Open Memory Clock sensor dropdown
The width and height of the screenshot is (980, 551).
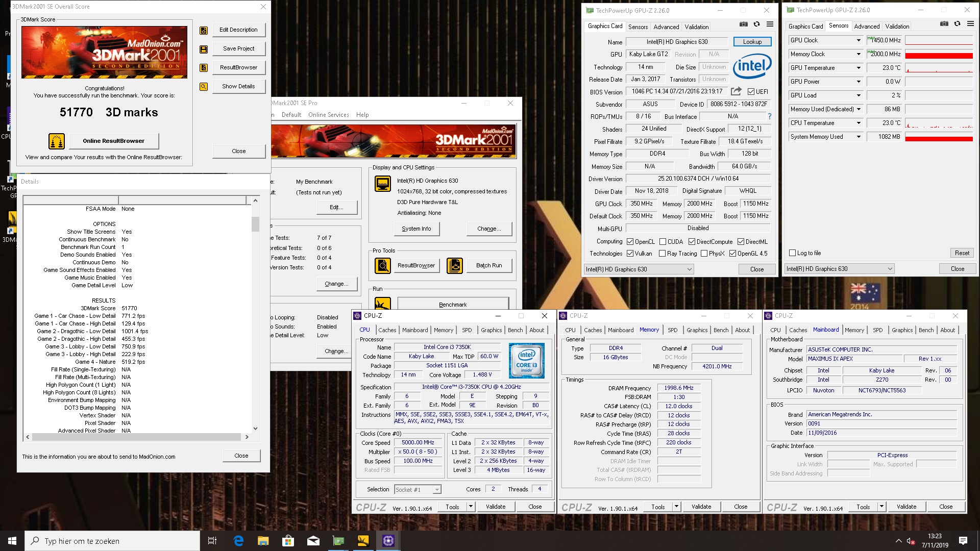[859, 54]
